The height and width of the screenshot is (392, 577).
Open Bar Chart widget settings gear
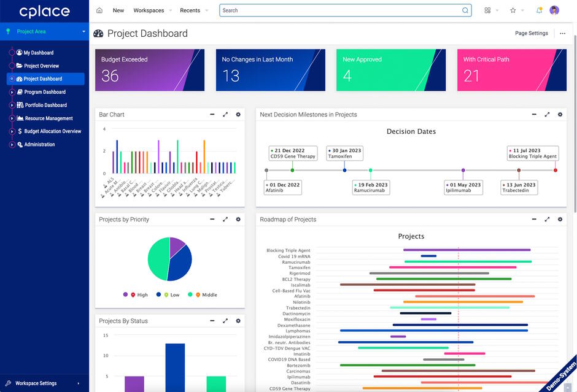(x=238, y=115)
